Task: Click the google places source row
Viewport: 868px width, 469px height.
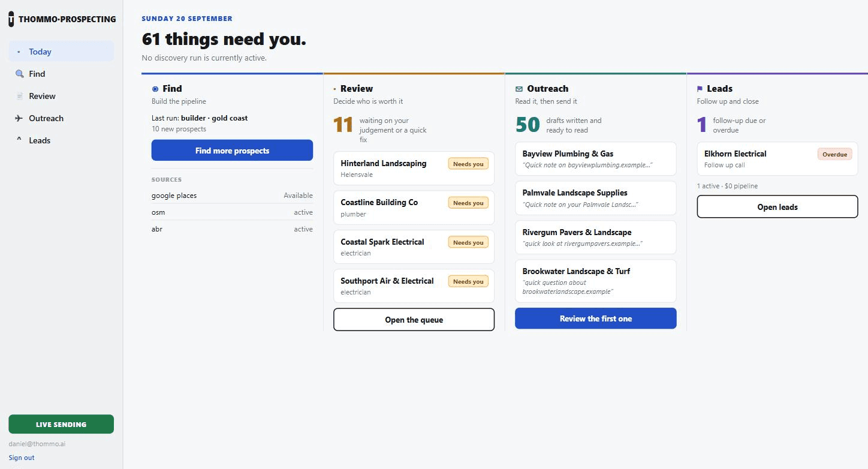Action: click(x=232, y=196)
